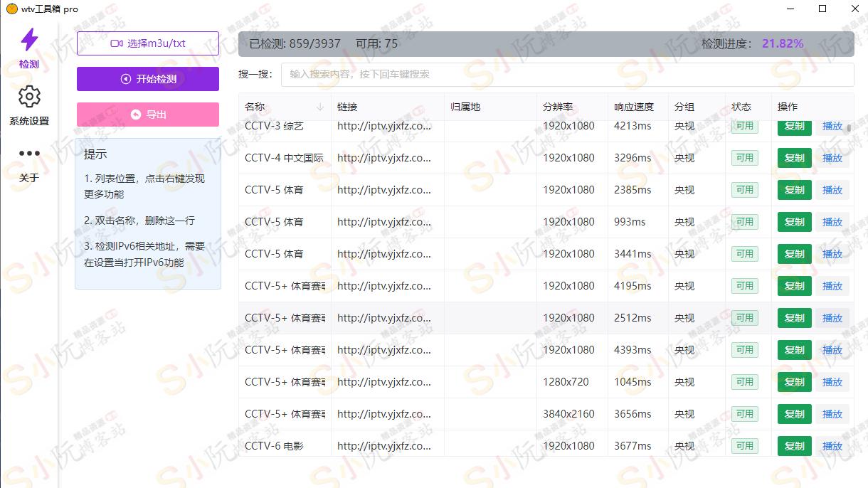This screenshot has height=488, width=868.
Task: Select the CCTV-4 中文国际 name cell
Action: pyautogui.click(x=285, y=158)
